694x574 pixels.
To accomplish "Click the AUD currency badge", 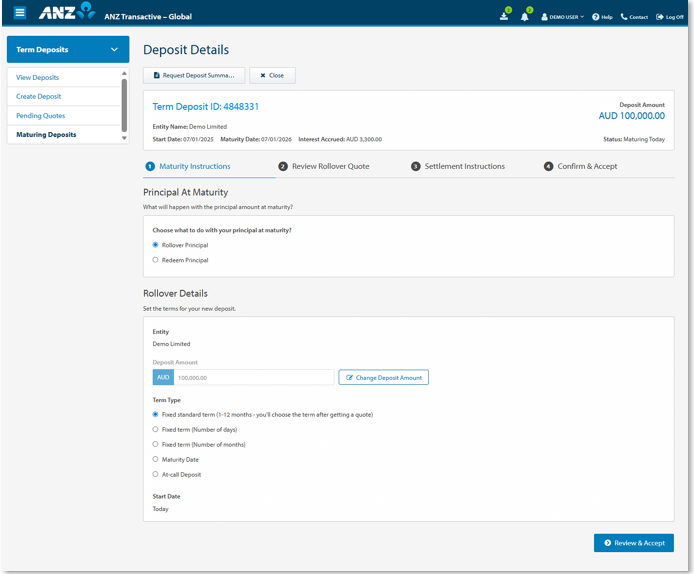I will 163,377.
